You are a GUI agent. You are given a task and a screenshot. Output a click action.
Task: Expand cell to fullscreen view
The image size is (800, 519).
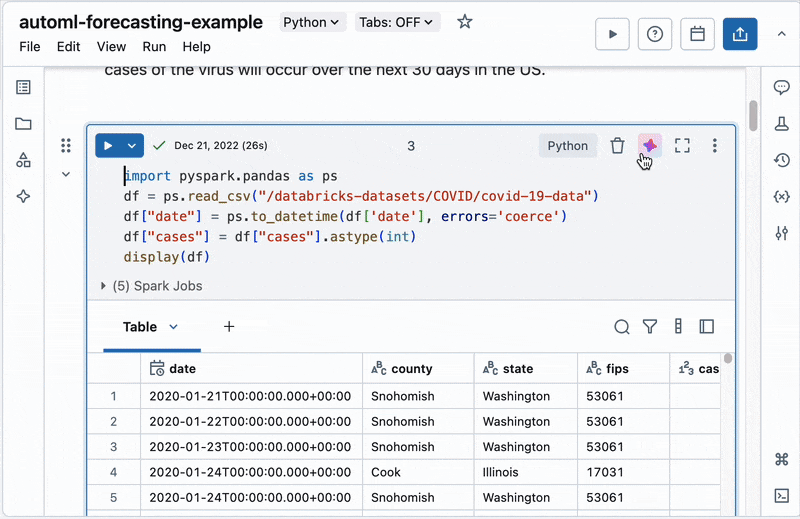coord(682,146)
